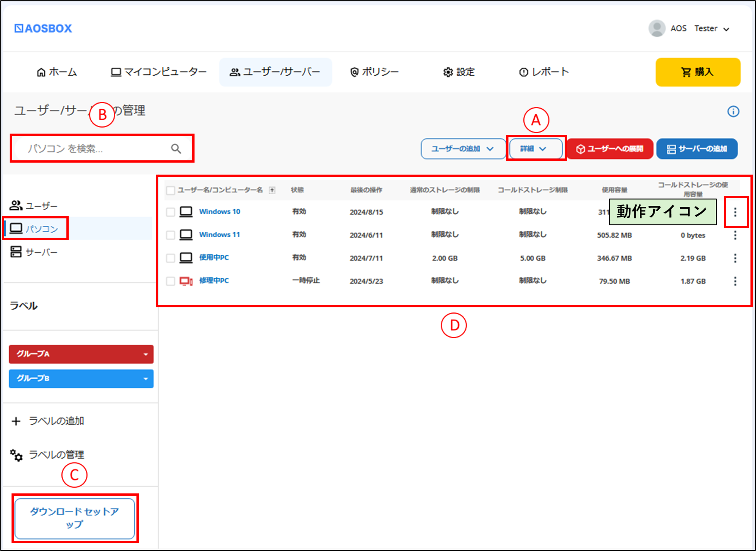Click the red paused computer icon

pyautogui.click(x=186, y=281)
